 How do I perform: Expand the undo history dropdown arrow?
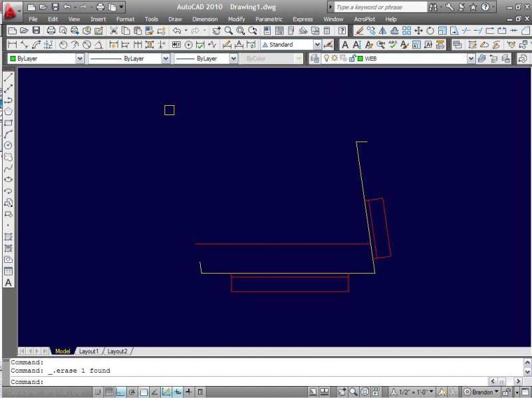tap(186, 31)
